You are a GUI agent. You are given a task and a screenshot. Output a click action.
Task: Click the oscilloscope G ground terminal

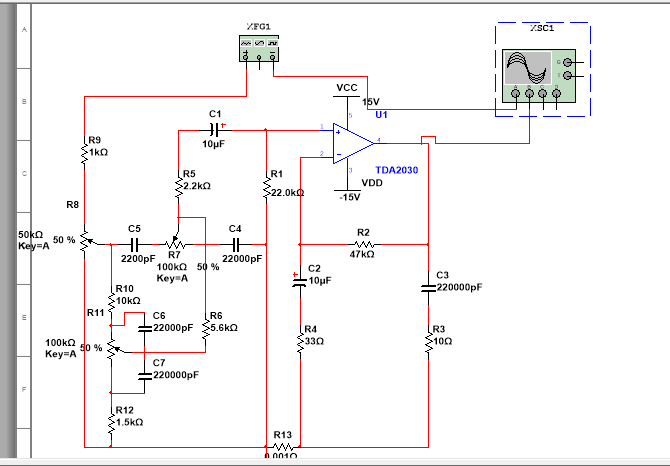(x=567, y=62)
